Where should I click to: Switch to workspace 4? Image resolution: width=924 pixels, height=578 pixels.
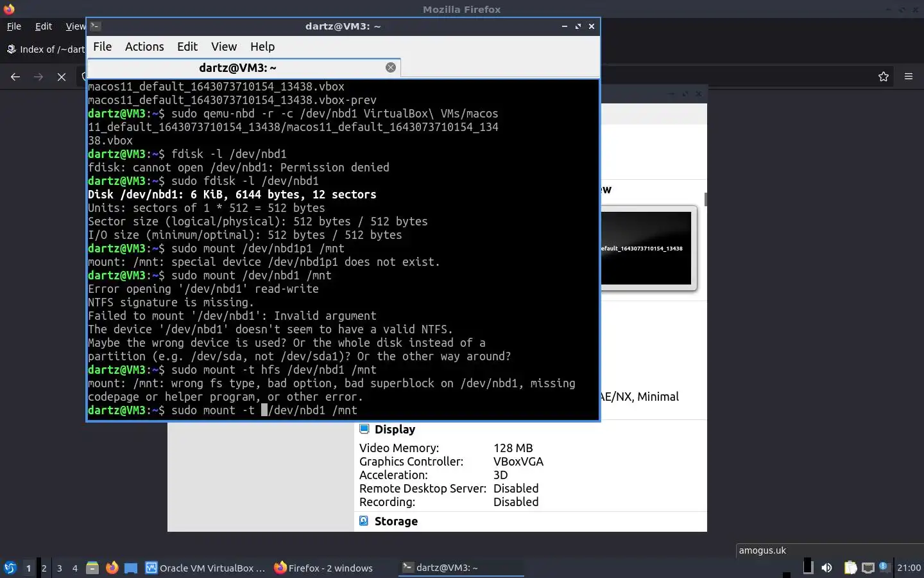click(x=75, y=568)
